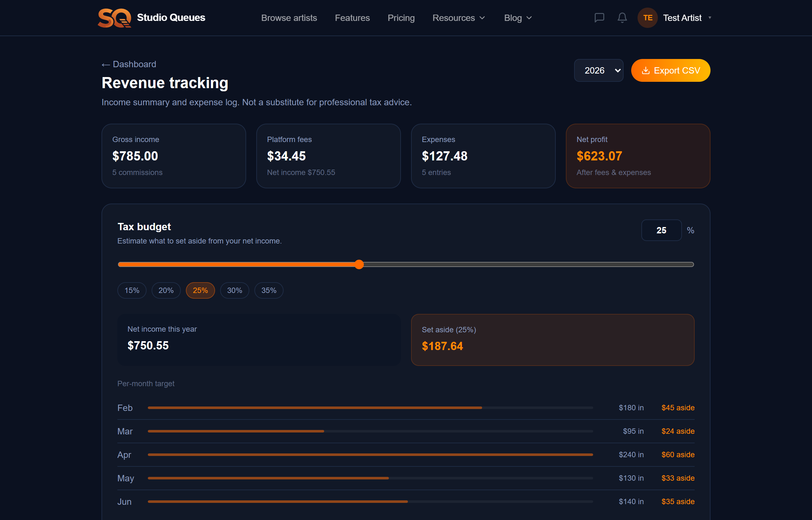
Task: Open the messages chat icon
Action: pos(599,17)
